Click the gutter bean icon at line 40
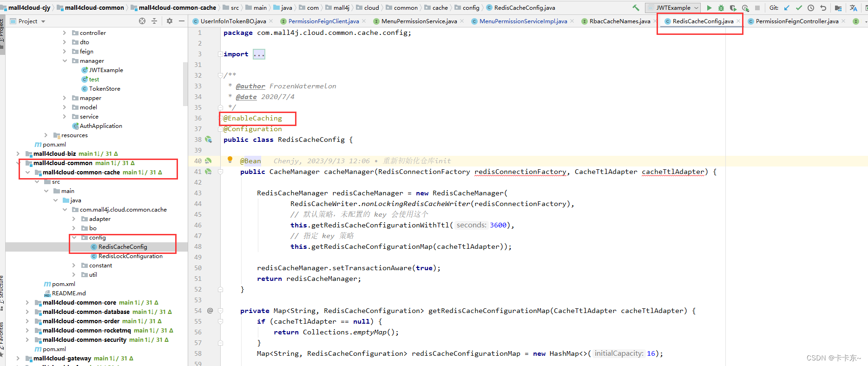868x366 pixels. click(209, 160)
